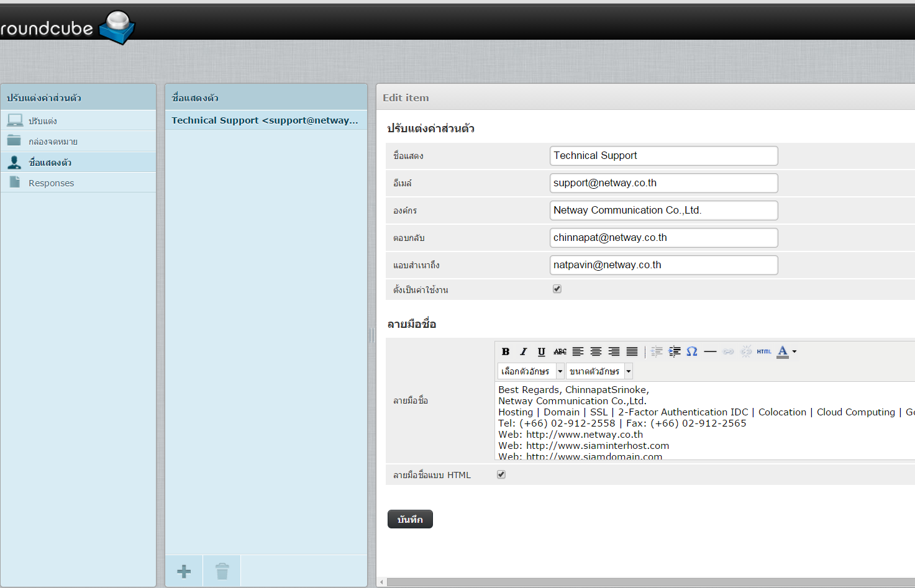Apply text color with the A swatch
915x588 pixels.
click(783, 351)
